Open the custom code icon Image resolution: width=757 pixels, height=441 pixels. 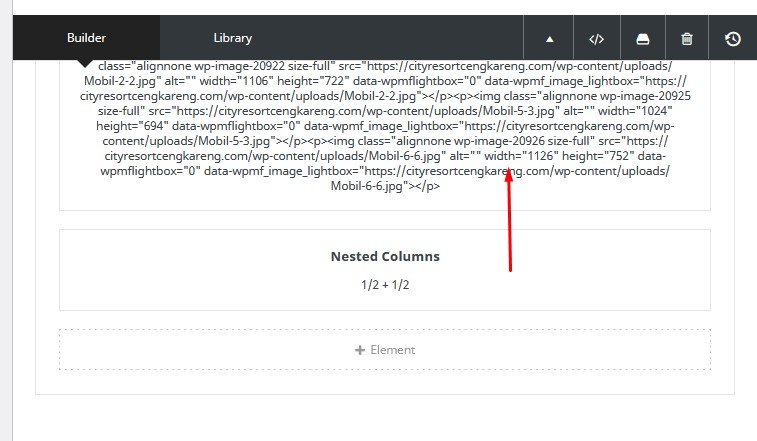(596, 39)
